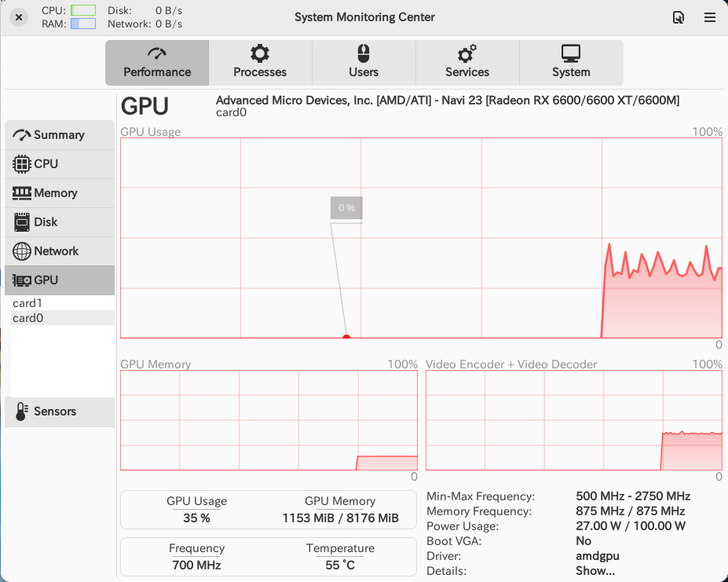
Task: Click the GPU Memory summary box
Action: point(341,509)
